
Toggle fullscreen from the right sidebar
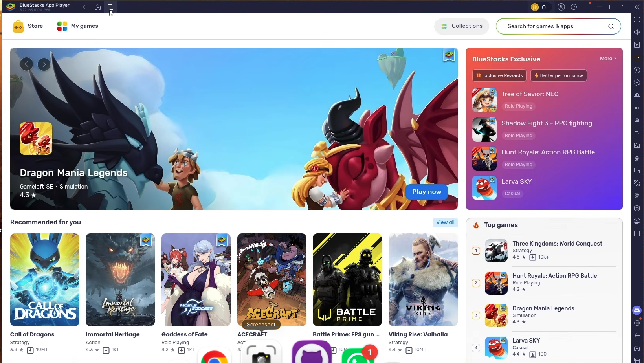click(637, 20)
